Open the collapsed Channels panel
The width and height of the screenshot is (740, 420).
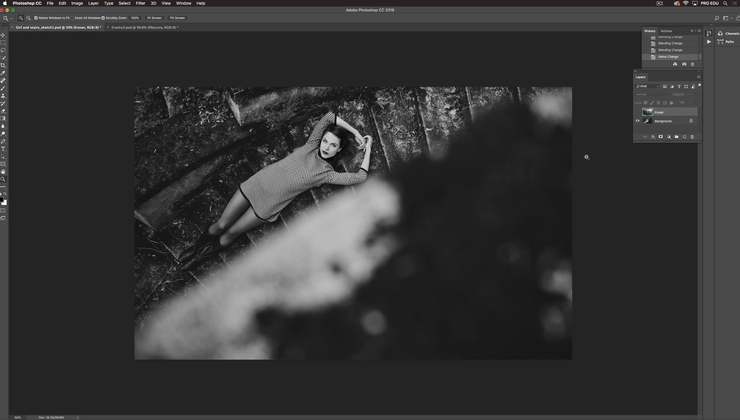point(729,33)
